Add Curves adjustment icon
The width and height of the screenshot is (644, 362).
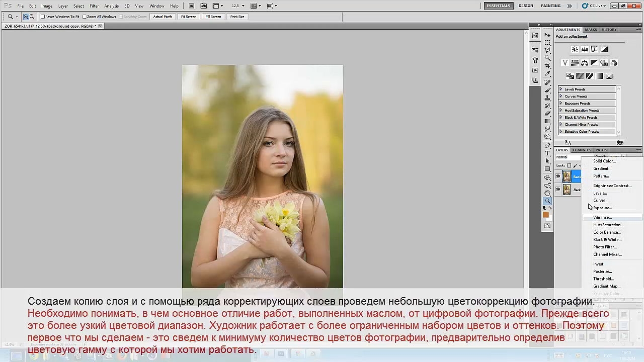coord(594,49)
